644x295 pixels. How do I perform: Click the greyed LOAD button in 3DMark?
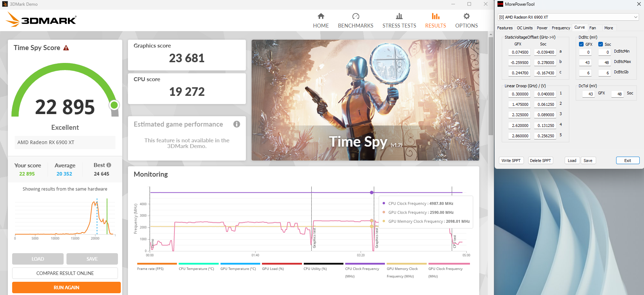(38, 259)
